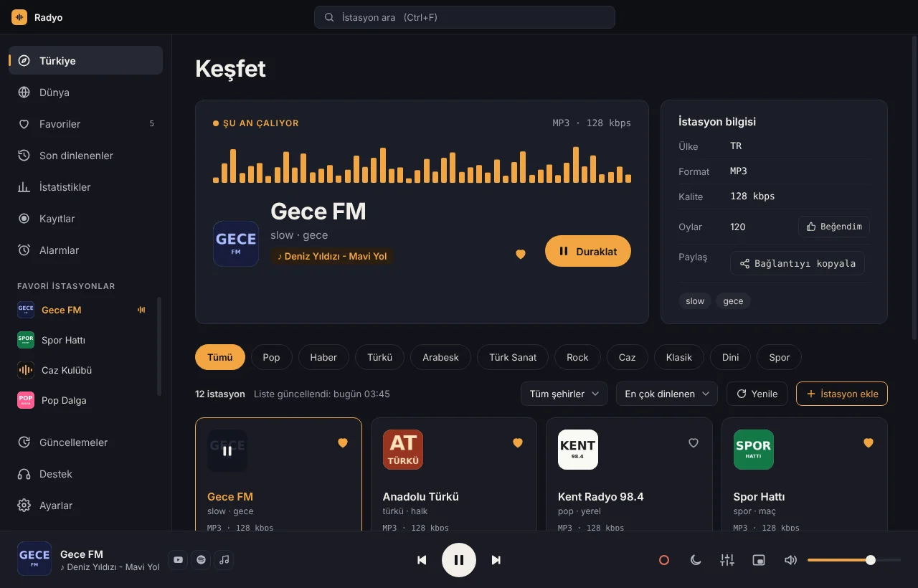Open the equalizer sliders icon
918x588 pixels.
click(727, 560)
